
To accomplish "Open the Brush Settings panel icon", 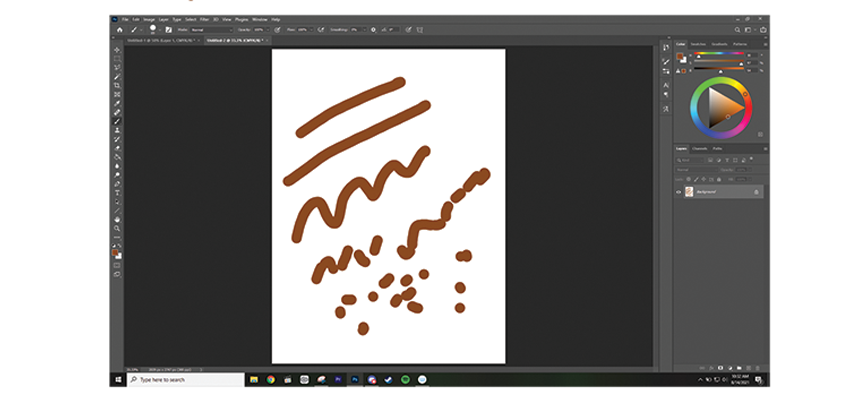I will (168, 30).
